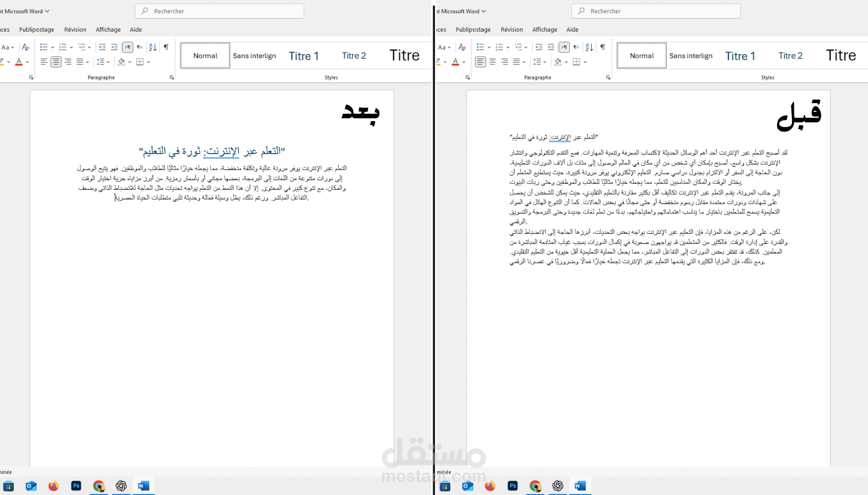The image size is (868, 495).
Task: Open Affichage tab in right Word window
Action: [x=545, y=30]
